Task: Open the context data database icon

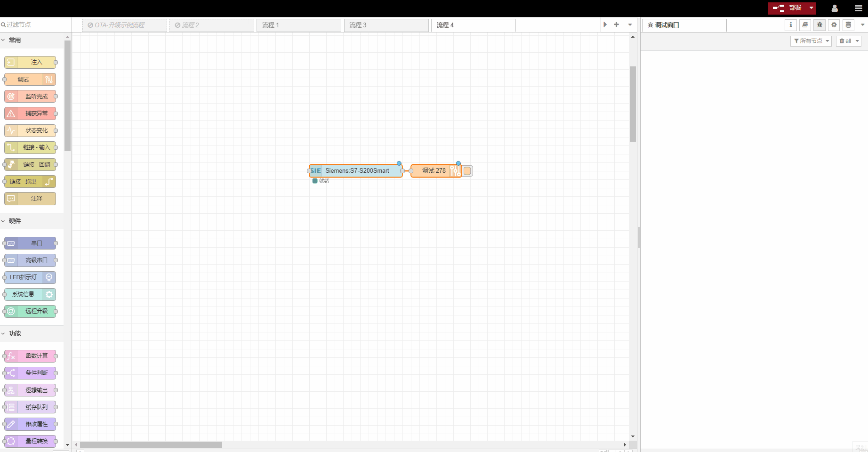Action: coord(848,25)
